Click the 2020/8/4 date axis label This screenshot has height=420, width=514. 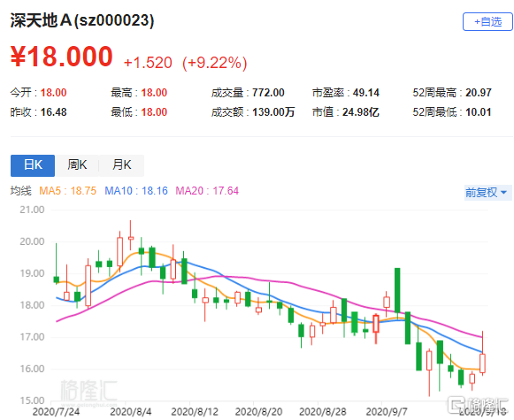point(131,411)
